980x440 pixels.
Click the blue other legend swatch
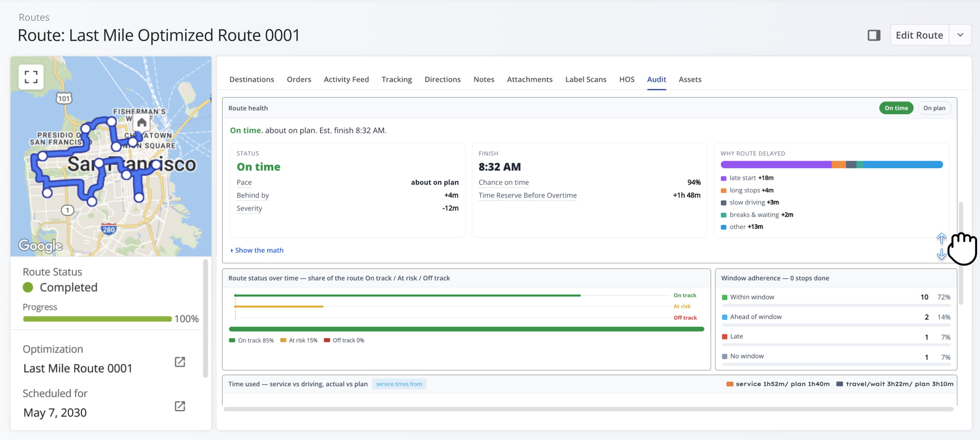point(724,227)
